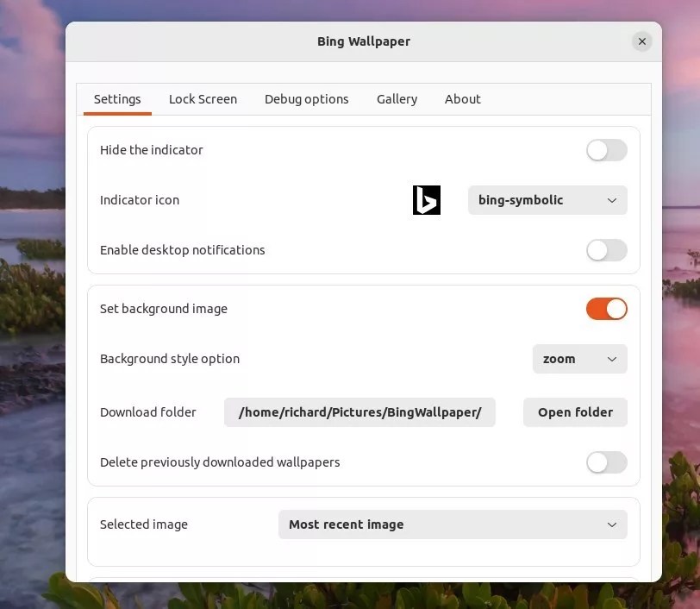Click the Download folder label
The width and height of the screenshot is (700, 609).
(148, 412)
